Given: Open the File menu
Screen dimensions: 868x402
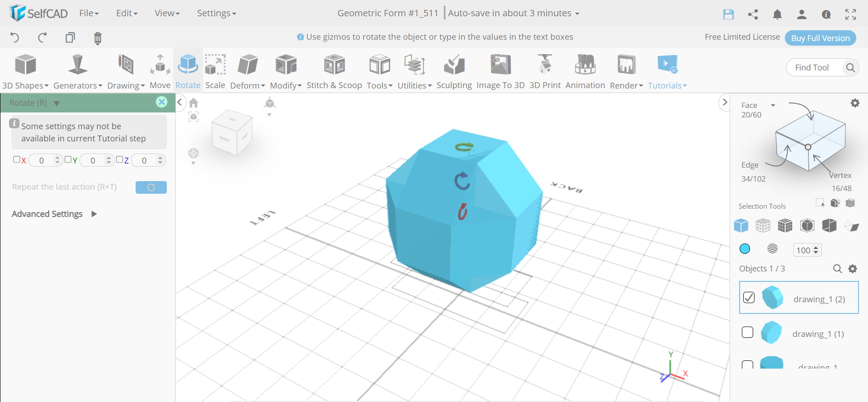Looking at the screenshot, I should coord(89,14).
